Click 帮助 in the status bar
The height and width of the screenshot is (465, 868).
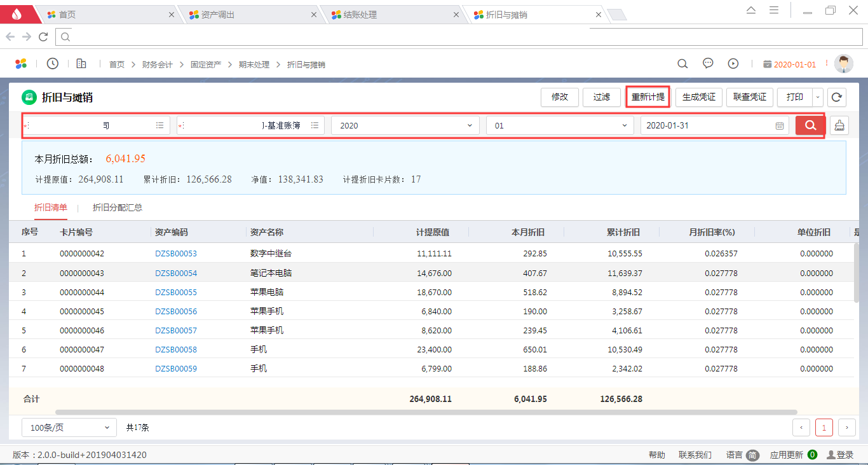[x=657, y=455]
